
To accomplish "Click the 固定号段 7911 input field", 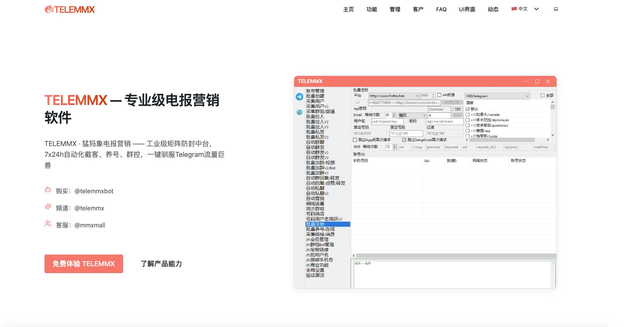I will click(x=406, y=134).
